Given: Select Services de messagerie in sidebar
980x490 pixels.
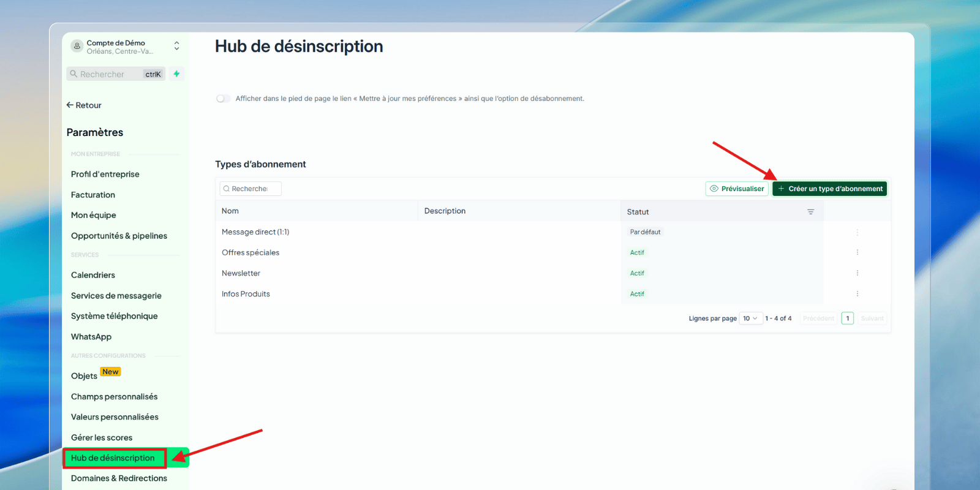Looking at the screenshot, I should (116, 296).
